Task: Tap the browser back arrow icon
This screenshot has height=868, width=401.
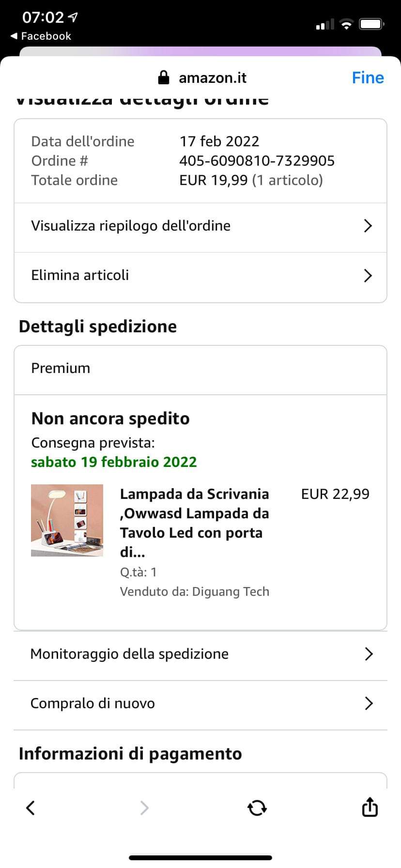Action: (x=31, y=807)
